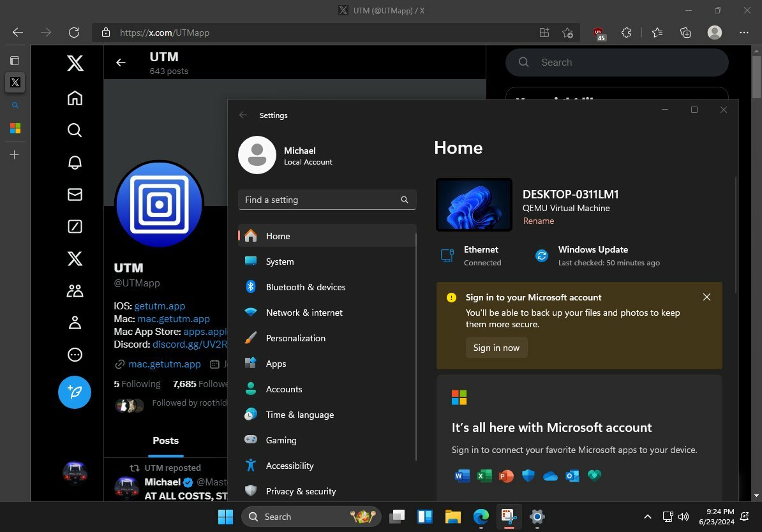Screen dimensions: 762x532
Task: Open Privacy & security settings
Action: (x=327, y=491)
